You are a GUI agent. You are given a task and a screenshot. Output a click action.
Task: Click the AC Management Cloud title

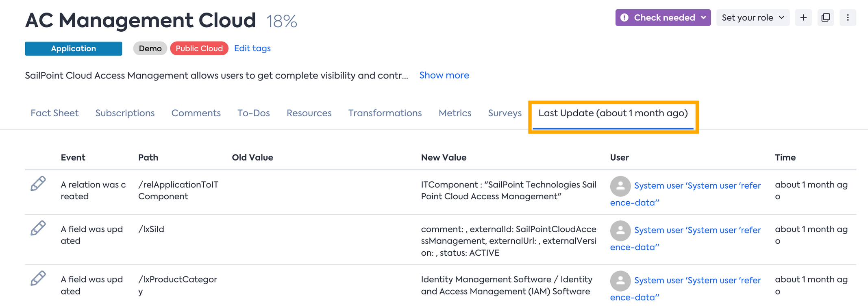point(140,20)
